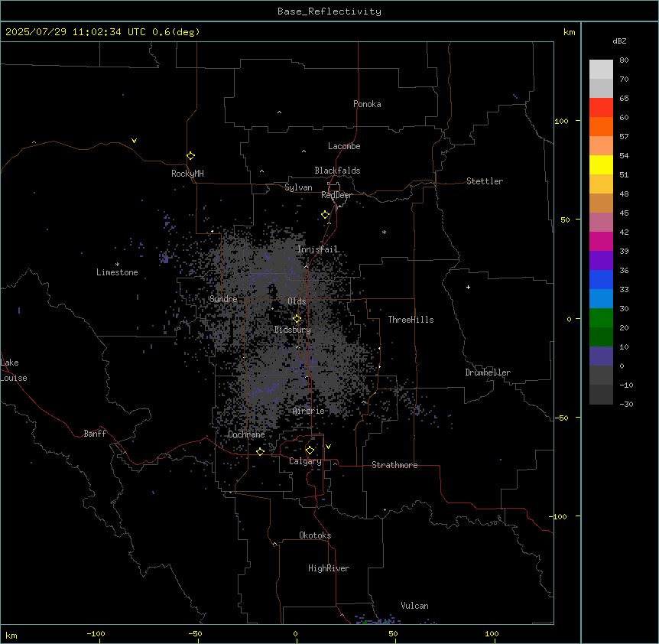Click the Ponoka city label
This screenshot has width=659, height=644.
[x=367, y=104]
